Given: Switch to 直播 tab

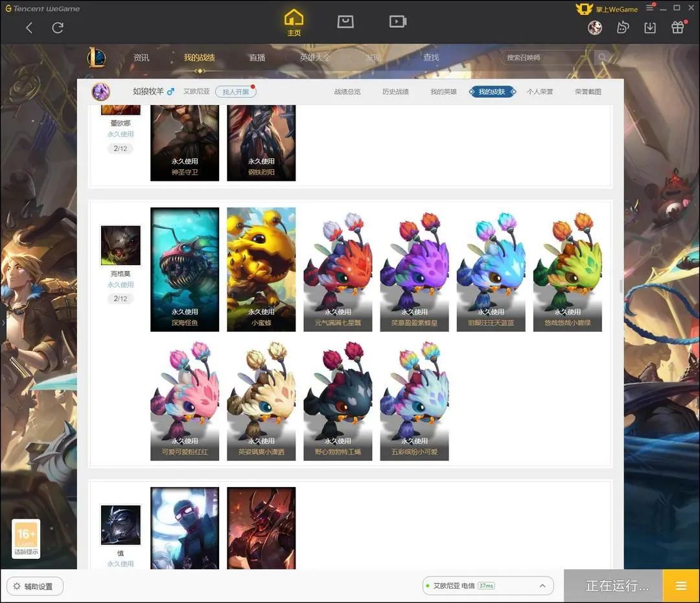Looking at the screenshot, I should 257,58.
